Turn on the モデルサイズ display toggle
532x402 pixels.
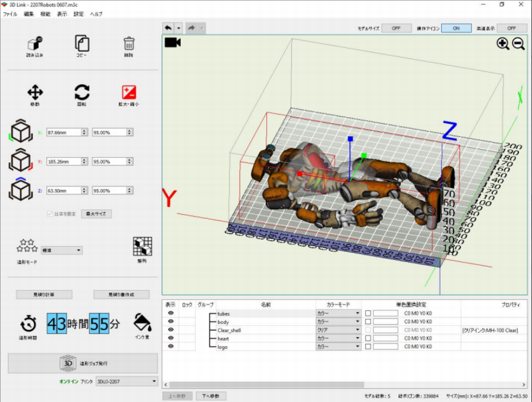coord(395,28)
